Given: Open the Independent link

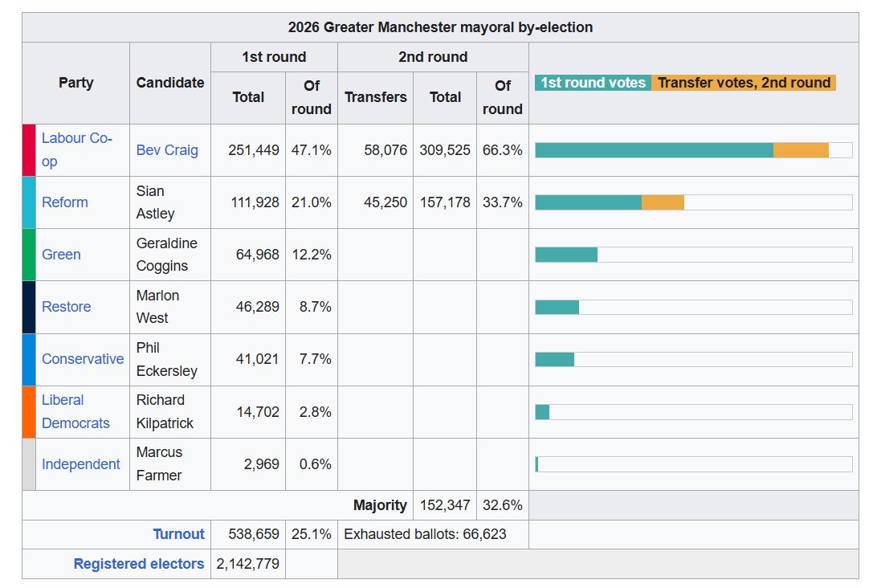Looking at the screenshot, I should (80, 464).
